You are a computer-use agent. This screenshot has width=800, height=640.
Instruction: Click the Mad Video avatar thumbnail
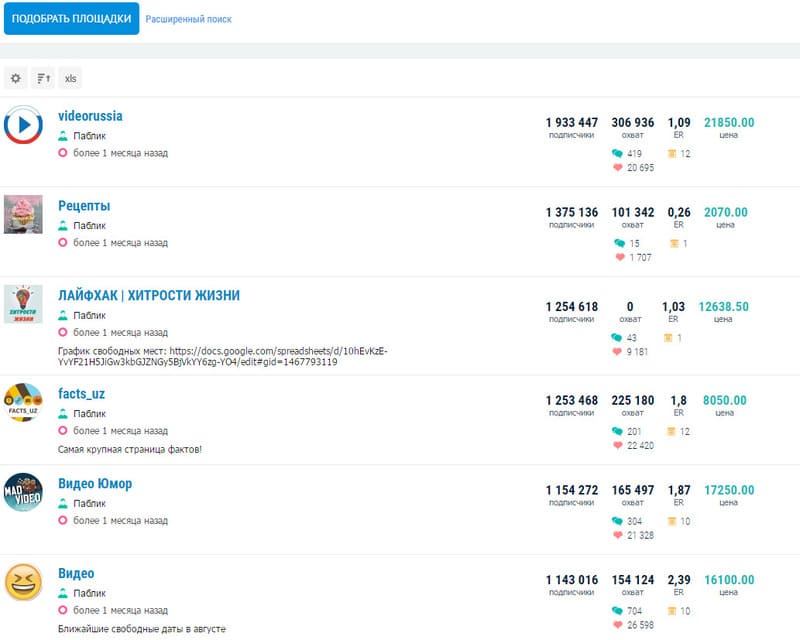23,492
